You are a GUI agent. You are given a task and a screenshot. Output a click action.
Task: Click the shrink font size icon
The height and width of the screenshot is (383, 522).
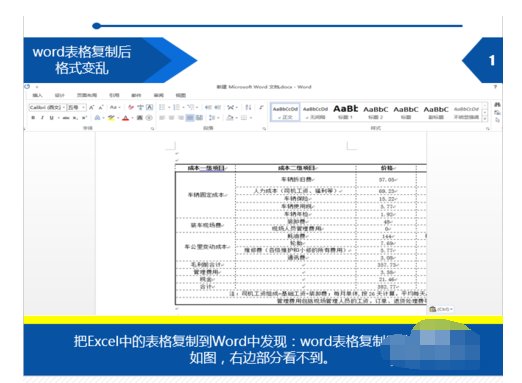[x=101, y=107]
